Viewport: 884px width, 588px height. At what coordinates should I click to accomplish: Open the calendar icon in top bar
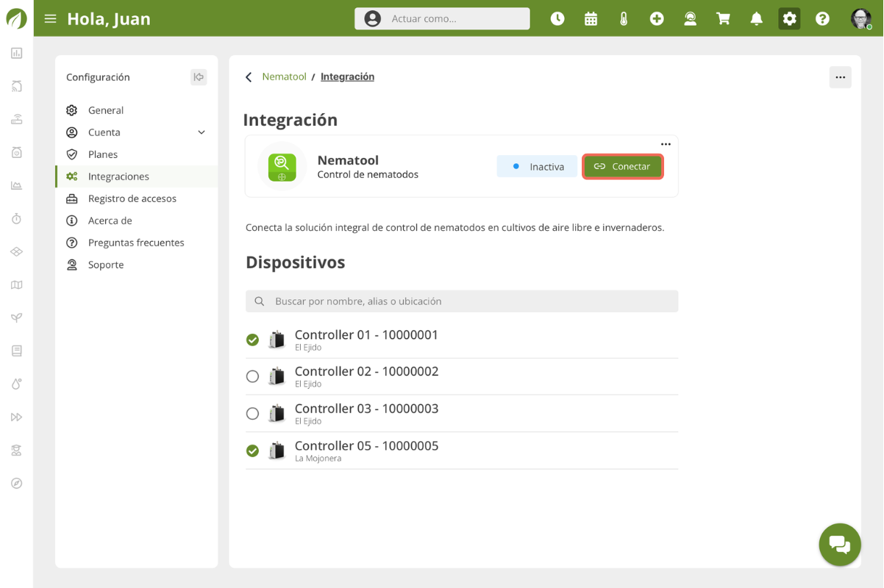(x=591, y=18)
